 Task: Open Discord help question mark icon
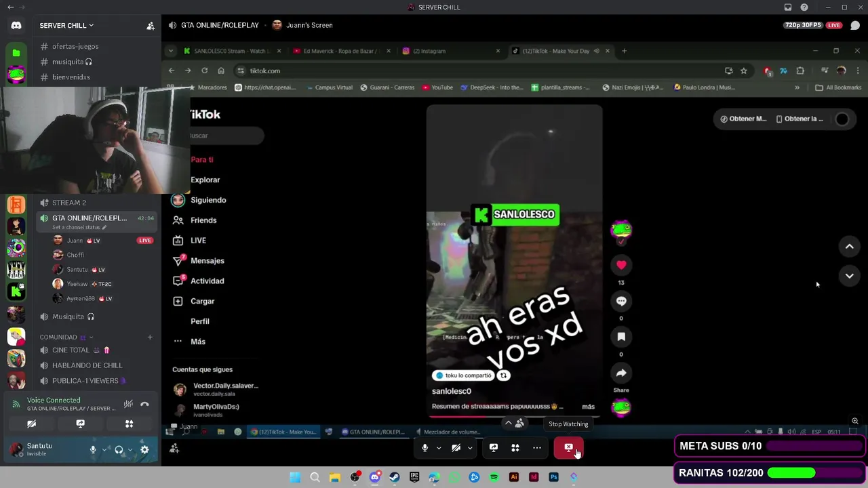(804, 7)
